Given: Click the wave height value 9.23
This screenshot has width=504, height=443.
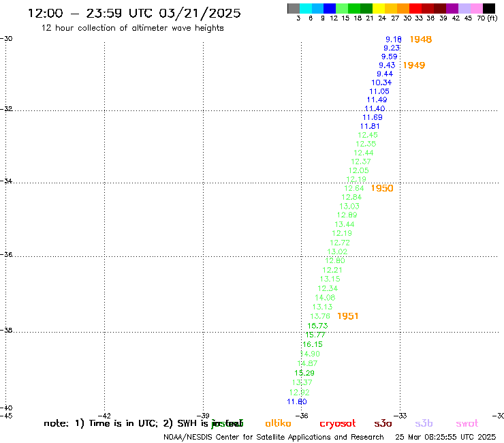Looking at the screenshot, I should [392, 48].
